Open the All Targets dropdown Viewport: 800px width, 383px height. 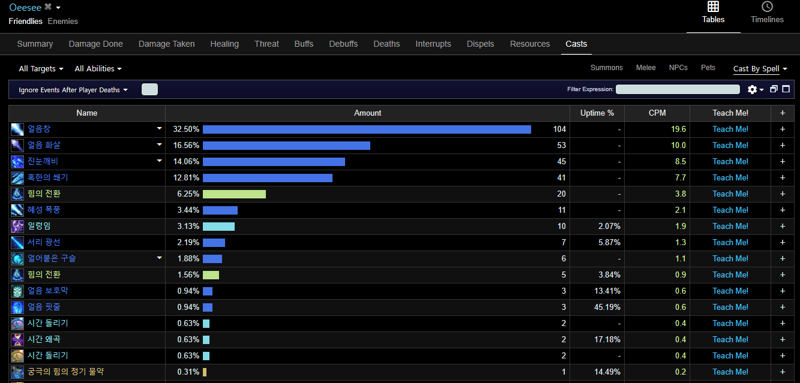41,69
